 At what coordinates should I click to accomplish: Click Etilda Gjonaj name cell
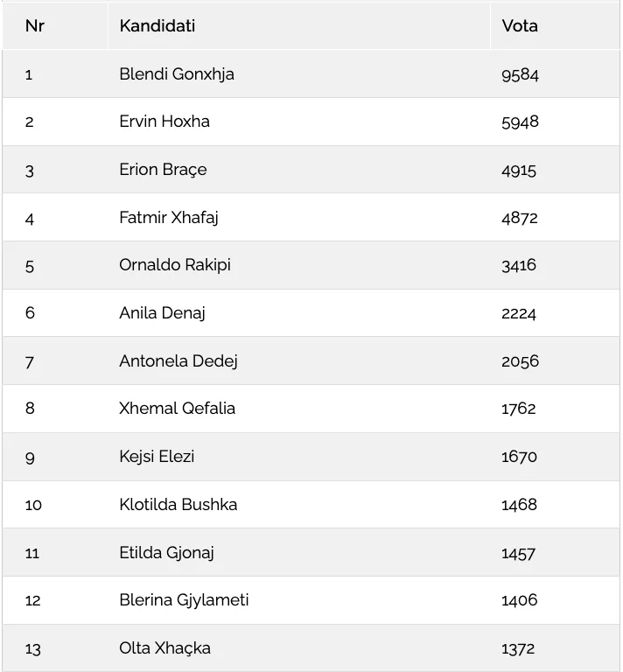166,553
